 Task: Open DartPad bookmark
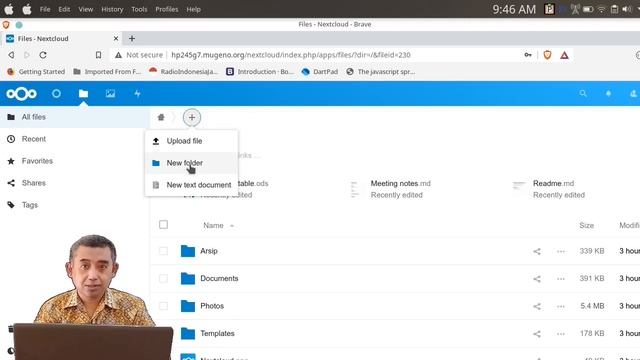tap(320, 71)
